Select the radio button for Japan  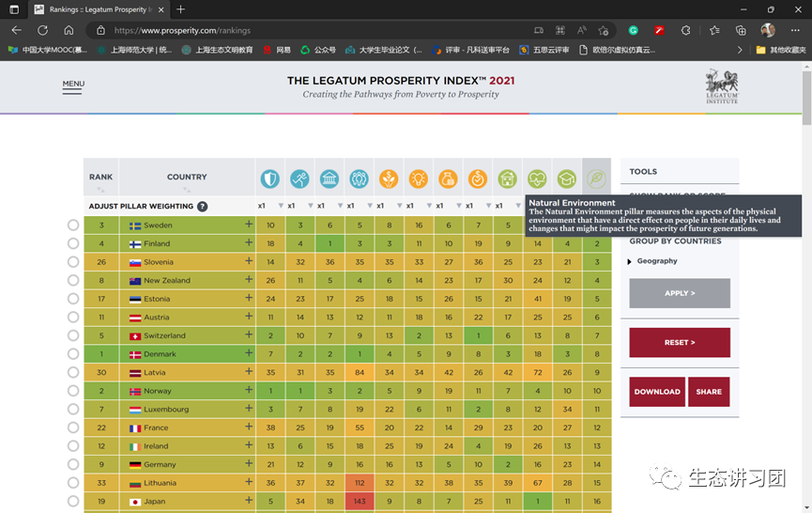(x=73, y=501)
